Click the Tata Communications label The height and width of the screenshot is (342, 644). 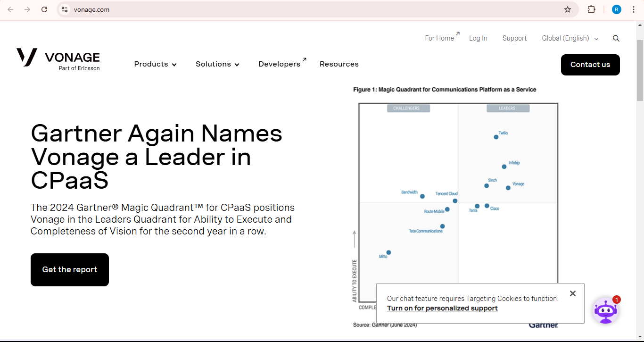426,231
